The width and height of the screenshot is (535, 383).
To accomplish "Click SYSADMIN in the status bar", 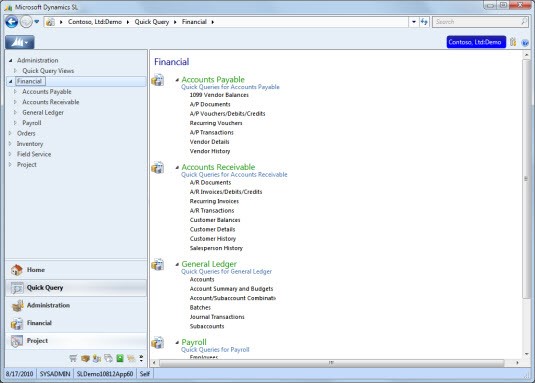I will click(55, 374).
